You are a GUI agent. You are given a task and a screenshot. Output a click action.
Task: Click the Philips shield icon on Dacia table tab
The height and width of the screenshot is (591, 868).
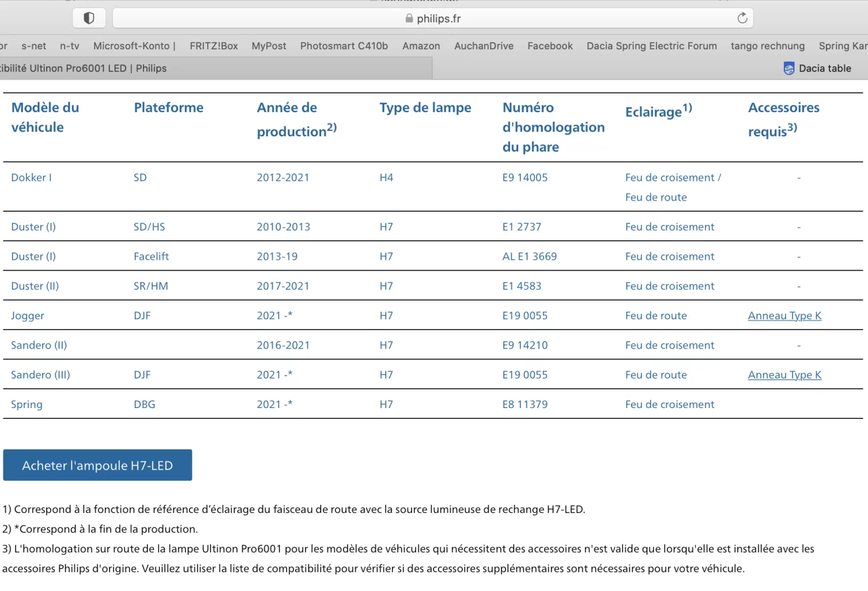[789, 68]
